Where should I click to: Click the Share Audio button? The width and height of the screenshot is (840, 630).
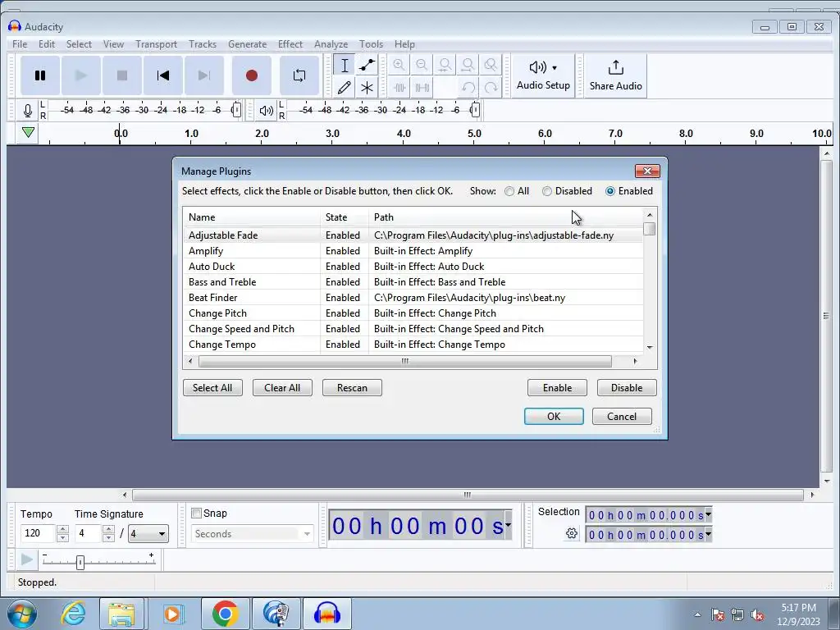(x=615, y=75)
